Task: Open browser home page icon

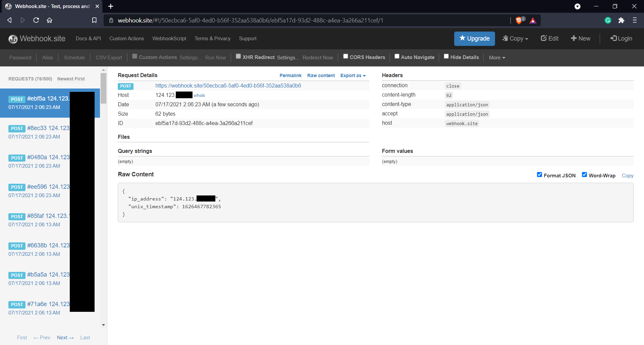Action: (49, 20)
